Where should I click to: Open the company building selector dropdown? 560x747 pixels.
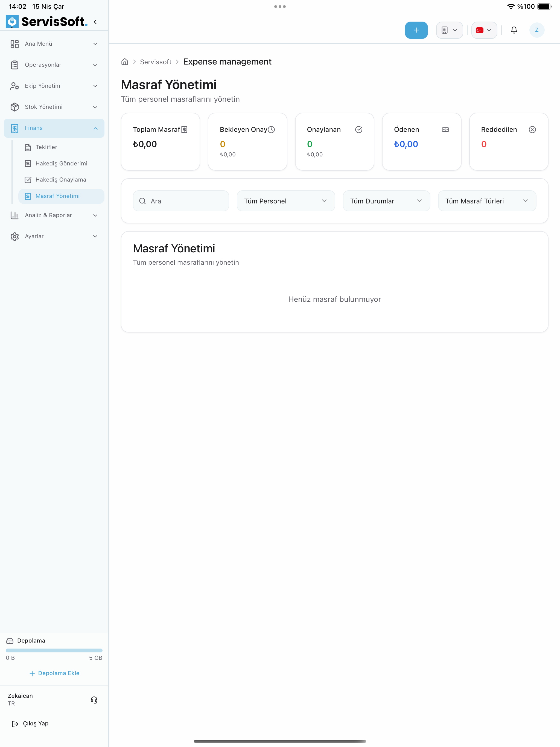450,30
